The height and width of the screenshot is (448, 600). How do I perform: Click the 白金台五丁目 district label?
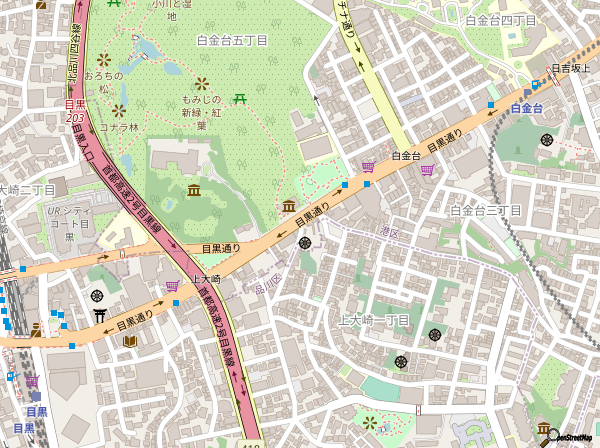[232, 41]
